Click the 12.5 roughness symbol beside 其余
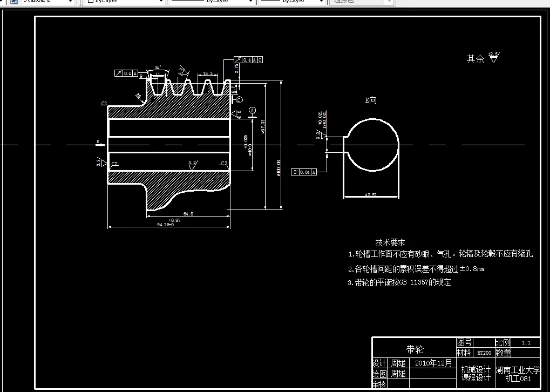550x392 pixels. [x=493, y=58]
